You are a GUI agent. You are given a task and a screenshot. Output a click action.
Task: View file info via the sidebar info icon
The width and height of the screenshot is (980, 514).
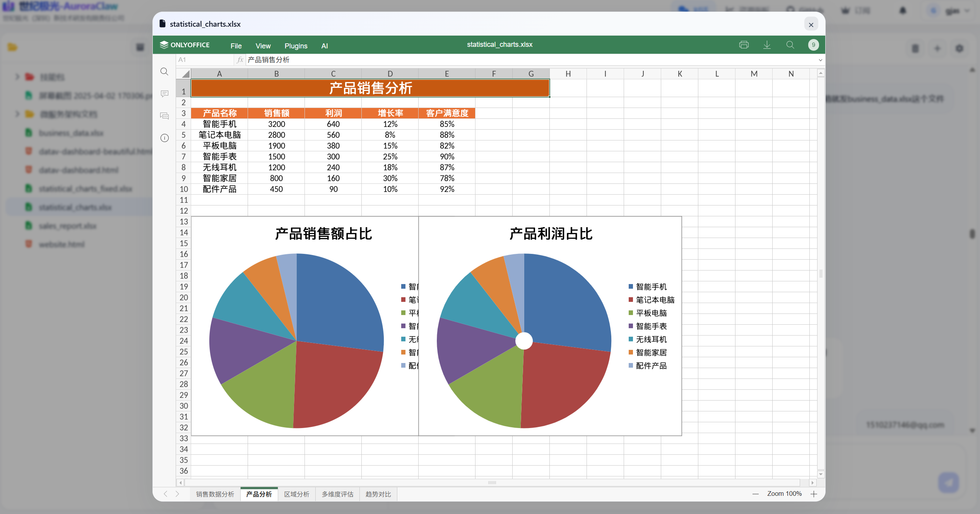pos(164,138)
